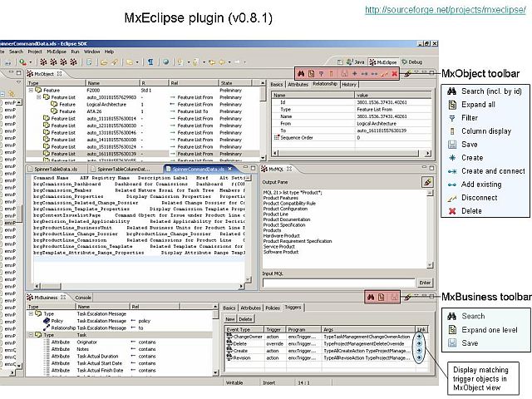Screen dimensions: 532x399
Task: Select the Attributes tab in the MxObject details
Action: coord(298,85)
